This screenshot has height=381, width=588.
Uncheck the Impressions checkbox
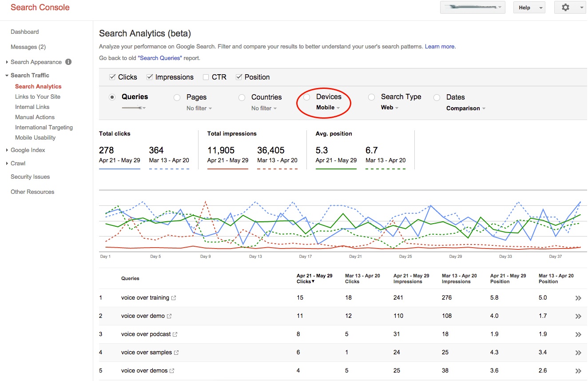click(x=149, y=76)
